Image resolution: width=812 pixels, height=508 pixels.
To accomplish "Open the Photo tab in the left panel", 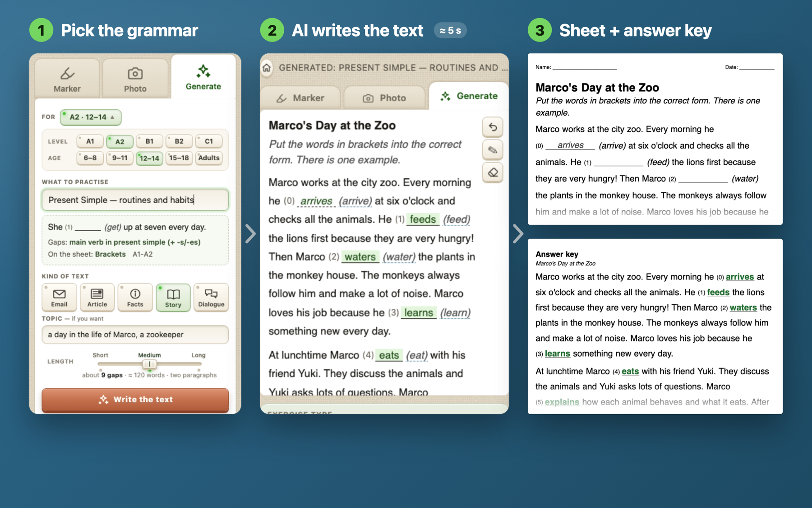I will (x=135, y=79).
